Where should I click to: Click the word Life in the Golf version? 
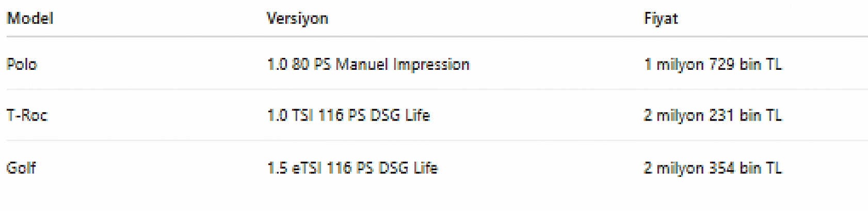(425, 168)
